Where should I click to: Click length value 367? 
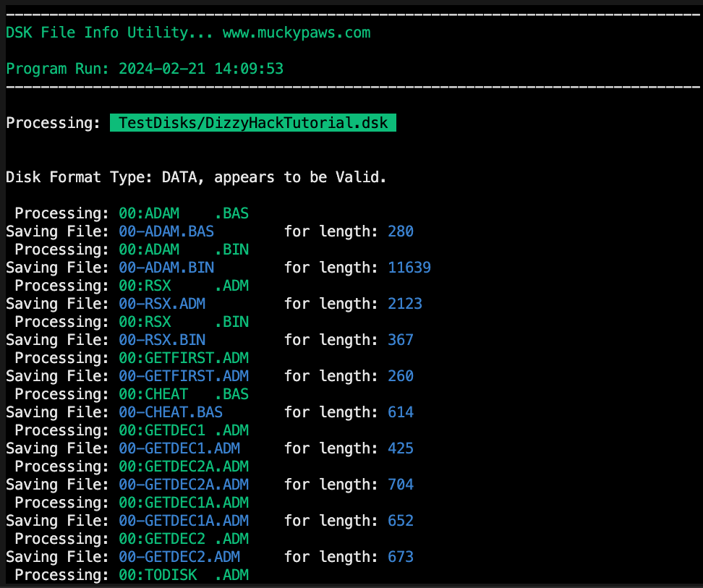[401, 340]
